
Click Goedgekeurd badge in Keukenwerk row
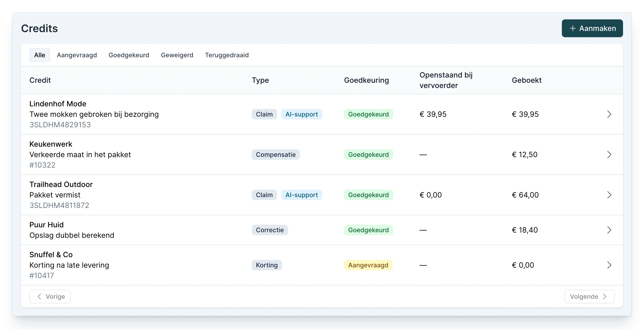(368, 155)
